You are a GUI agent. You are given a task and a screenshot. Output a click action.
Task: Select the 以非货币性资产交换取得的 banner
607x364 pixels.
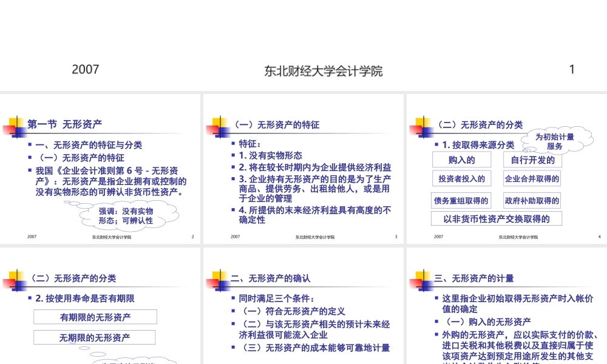(x=496, y=218)
